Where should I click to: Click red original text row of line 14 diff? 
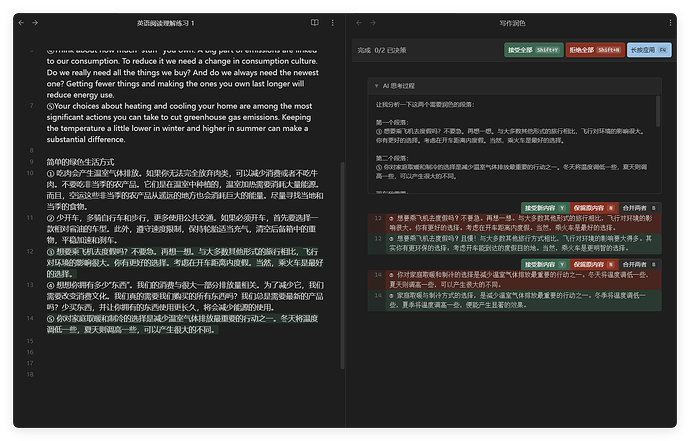tap(514, 279)
